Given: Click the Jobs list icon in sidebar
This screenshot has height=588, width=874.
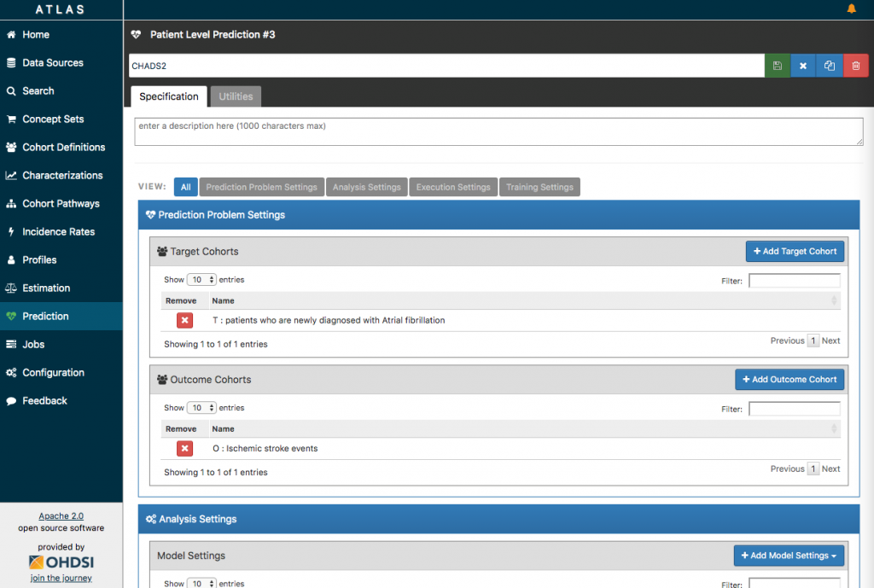Looking at the screenshot, I should pyautogui.click(x=11, y=345).
